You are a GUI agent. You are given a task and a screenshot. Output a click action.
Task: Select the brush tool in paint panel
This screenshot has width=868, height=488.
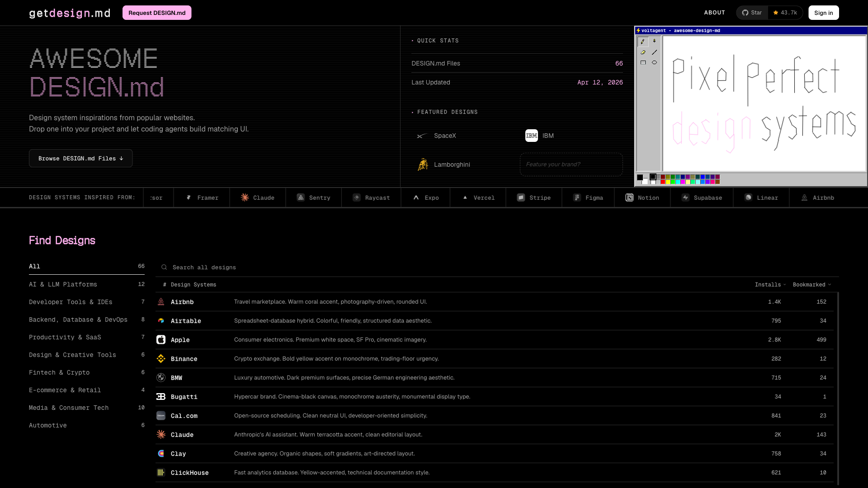(x=654, y=42)
